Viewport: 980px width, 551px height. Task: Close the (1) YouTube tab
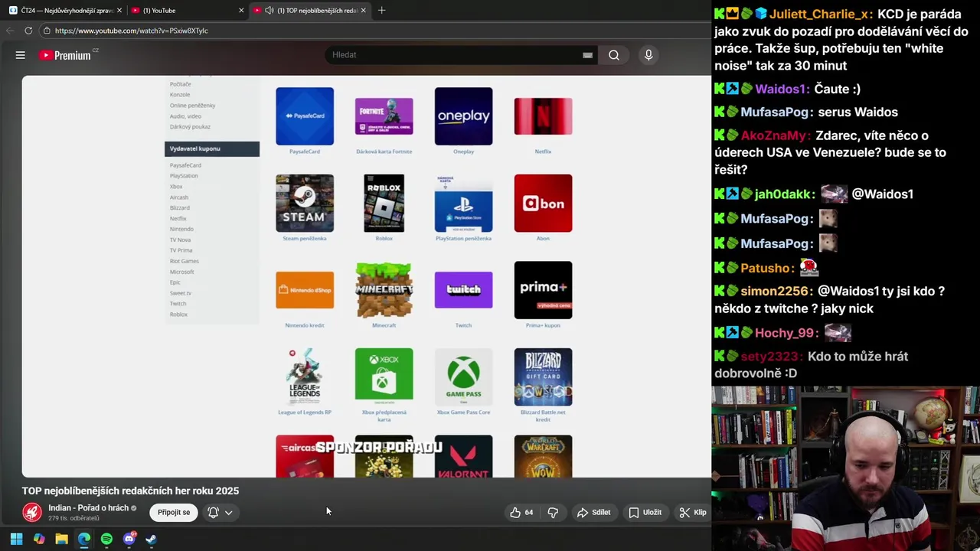click(241, 10)
